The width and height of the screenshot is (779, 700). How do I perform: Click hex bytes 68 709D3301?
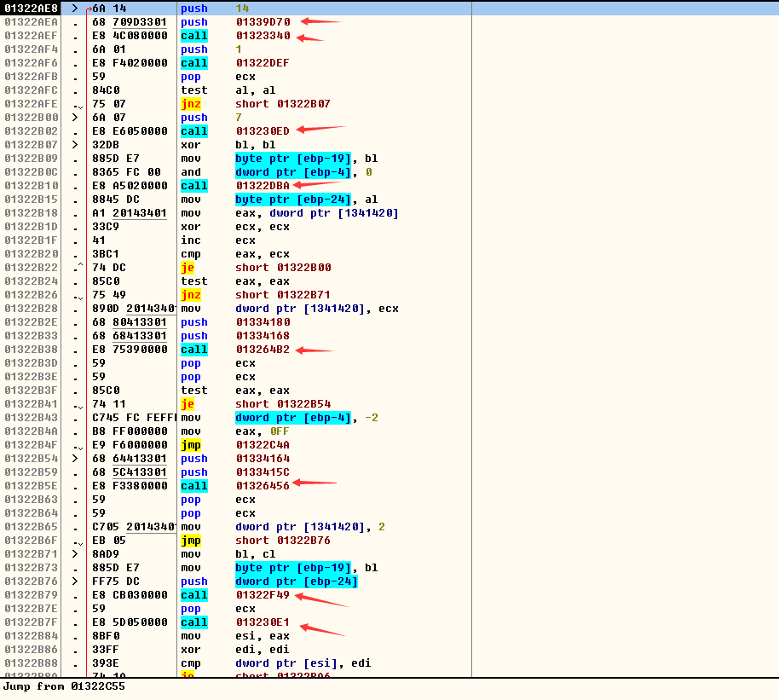(130, 22)
